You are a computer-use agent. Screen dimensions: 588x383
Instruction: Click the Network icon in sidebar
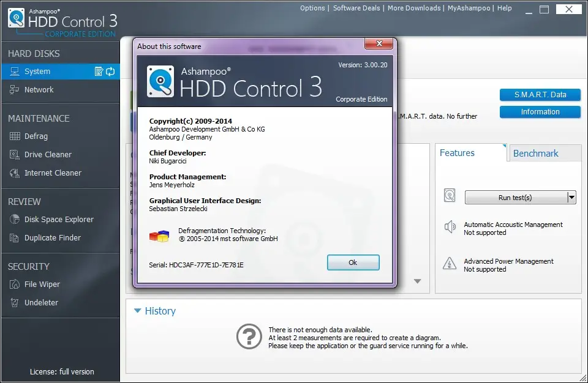[15, 89]
